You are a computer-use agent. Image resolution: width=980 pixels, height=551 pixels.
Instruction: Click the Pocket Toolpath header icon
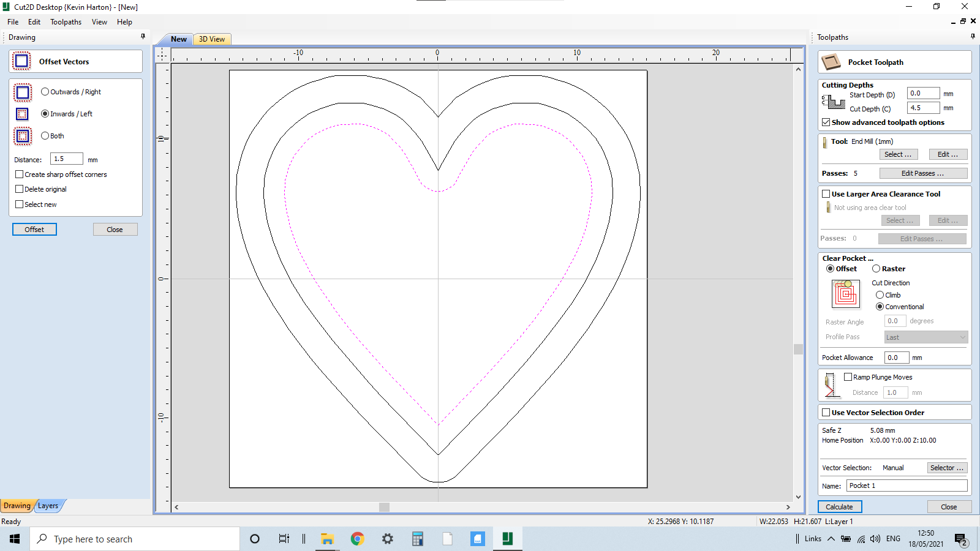pyautogui.click(x=831, y=62)
